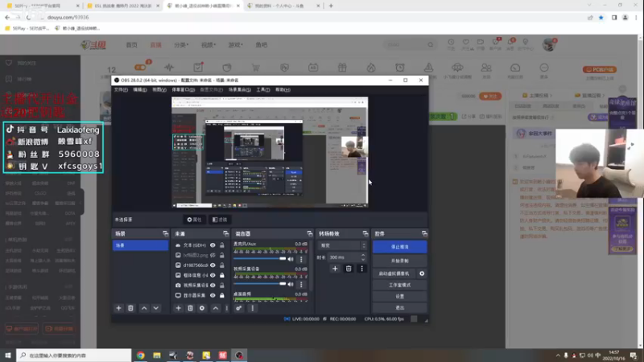Lock the 文本 (GDI+) source
The image size is (644, 362).
222,245
